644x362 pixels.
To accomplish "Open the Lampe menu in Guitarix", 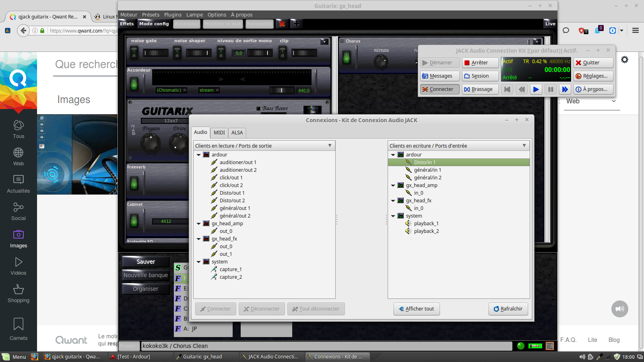I will click(x=194, y=15).
